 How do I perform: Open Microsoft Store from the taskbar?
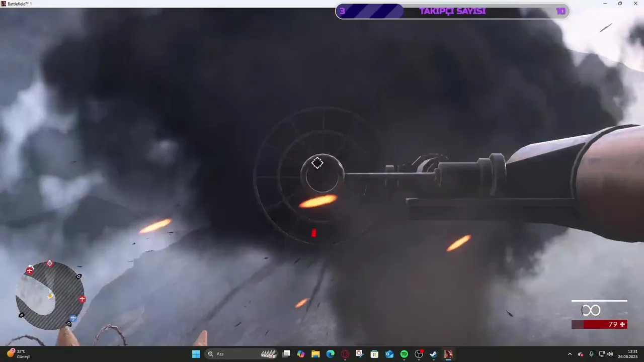pyautogui.click(x=374, y=354)
